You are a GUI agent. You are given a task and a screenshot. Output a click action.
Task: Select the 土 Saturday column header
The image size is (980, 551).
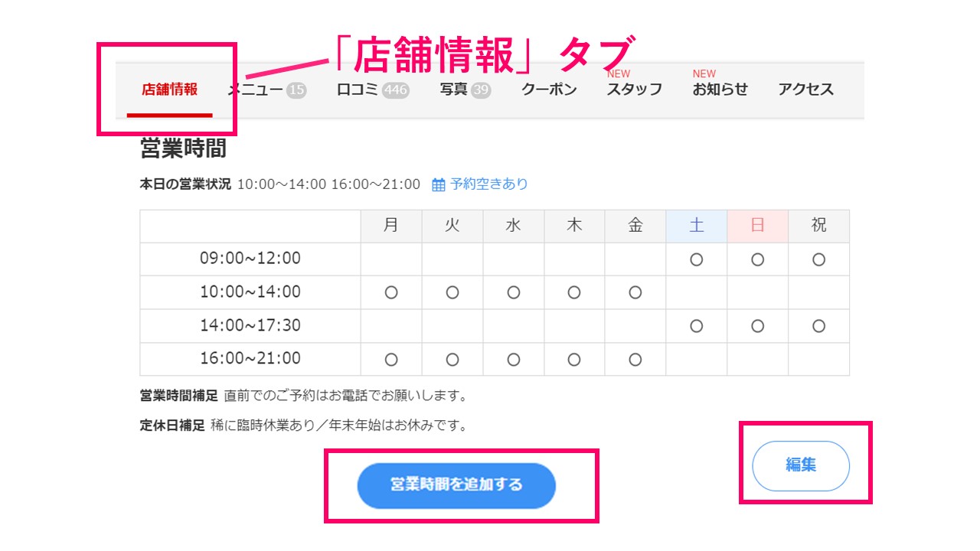coord(697,227)
